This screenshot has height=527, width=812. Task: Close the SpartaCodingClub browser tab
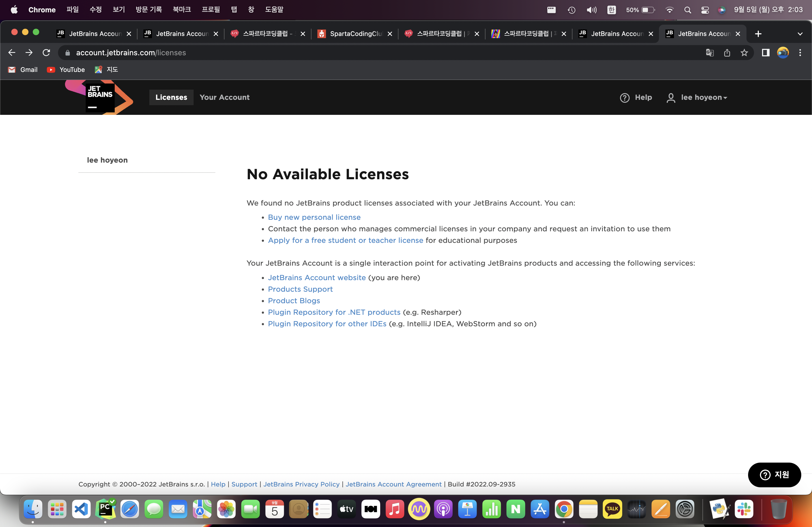[390, 34]
